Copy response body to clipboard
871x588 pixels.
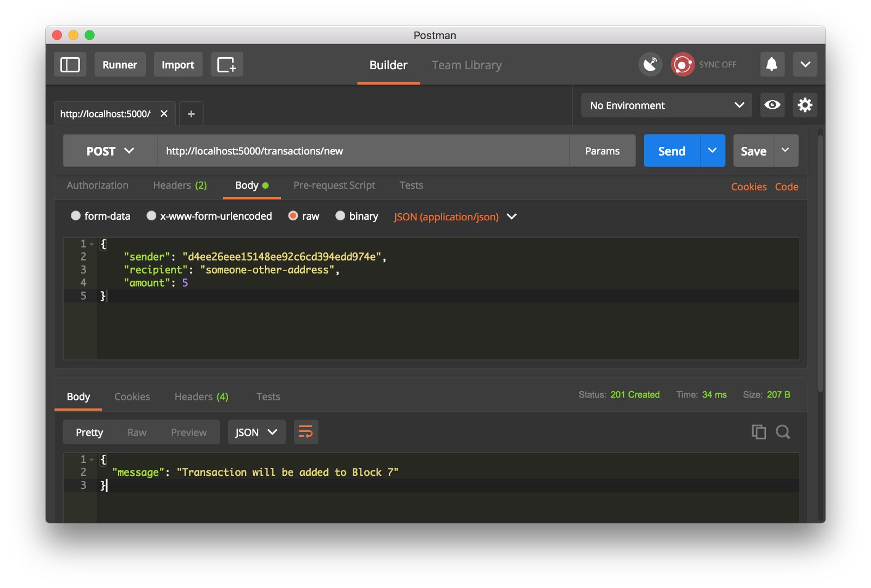759,432
